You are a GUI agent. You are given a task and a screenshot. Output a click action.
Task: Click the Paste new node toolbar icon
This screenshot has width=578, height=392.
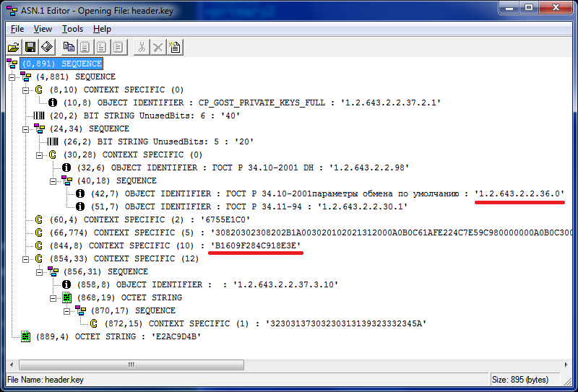click(175, 47)
